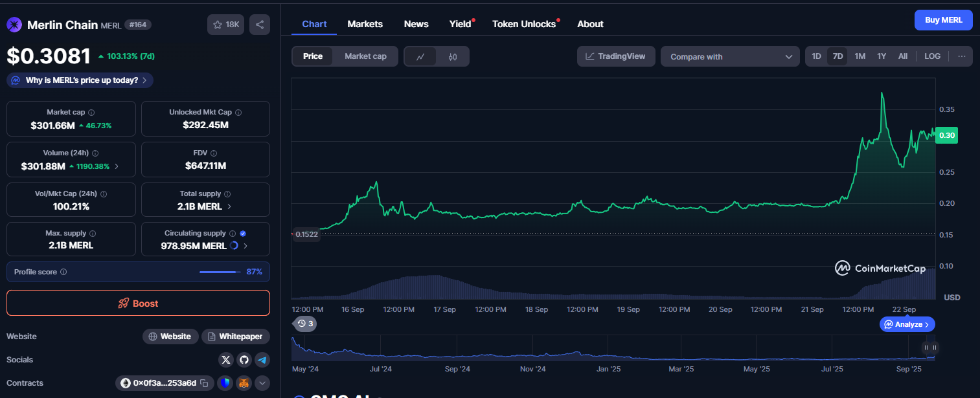
Task: Open the TradingView chart button
Action: pos(616,56)
